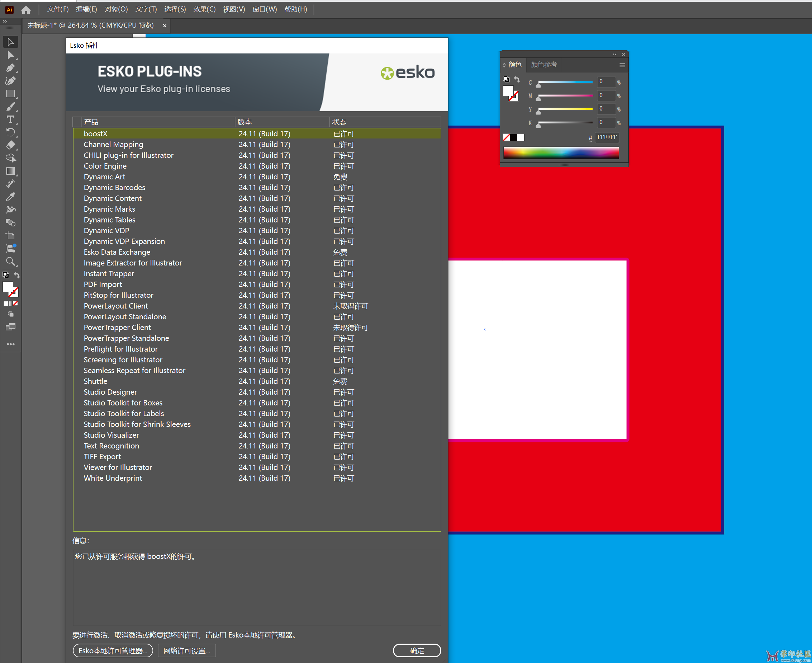Open the 效果(C) menu
The height and width of the screenshot is (663, 812).
[x=204, y=9]
